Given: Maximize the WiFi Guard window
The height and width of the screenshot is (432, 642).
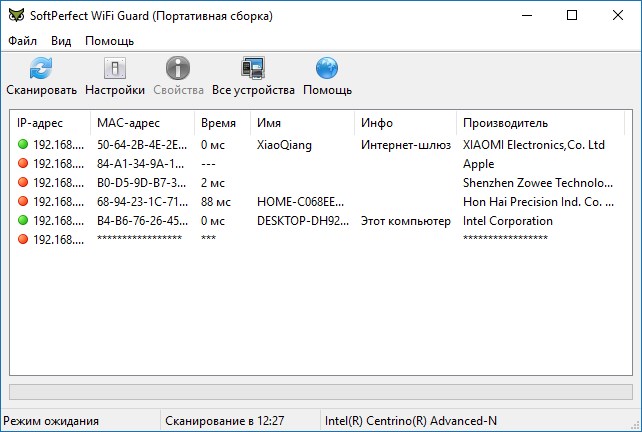Looking at the screenshot, I should [572, 16].
